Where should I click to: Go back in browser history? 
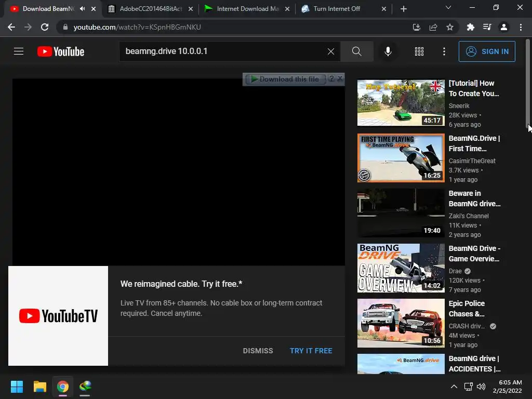click(11, 27)
